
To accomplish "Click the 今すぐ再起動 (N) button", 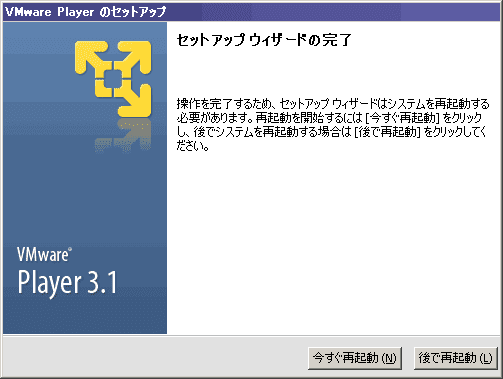I will tap(355, 358).
